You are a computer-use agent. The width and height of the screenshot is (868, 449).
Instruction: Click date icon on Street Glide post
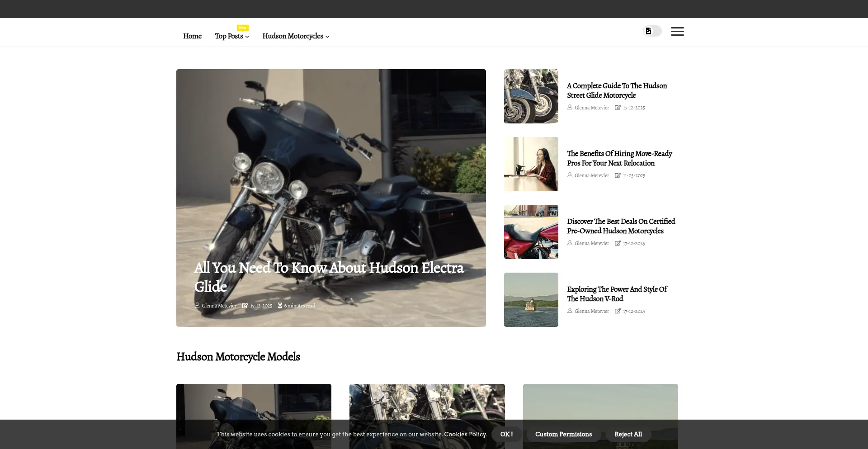tap(618, 108)
